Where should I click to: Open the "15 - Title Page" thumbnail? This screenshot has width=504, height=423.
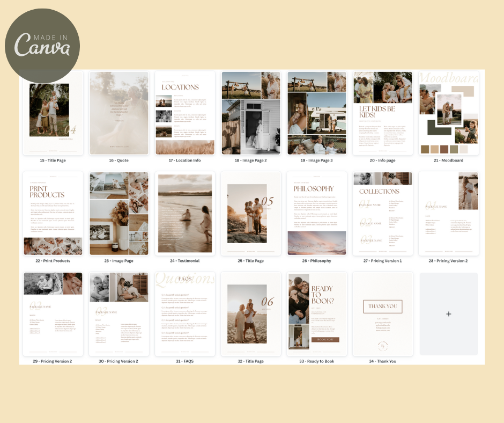53,113
